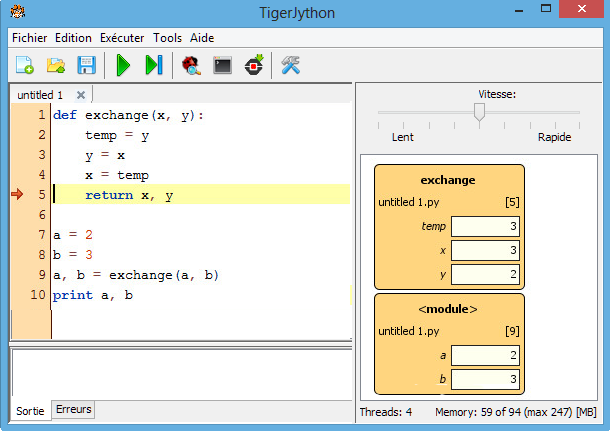Screen dimensions: 610x431
Task: Click code line 'print a, b'
Action: [93, 295]
